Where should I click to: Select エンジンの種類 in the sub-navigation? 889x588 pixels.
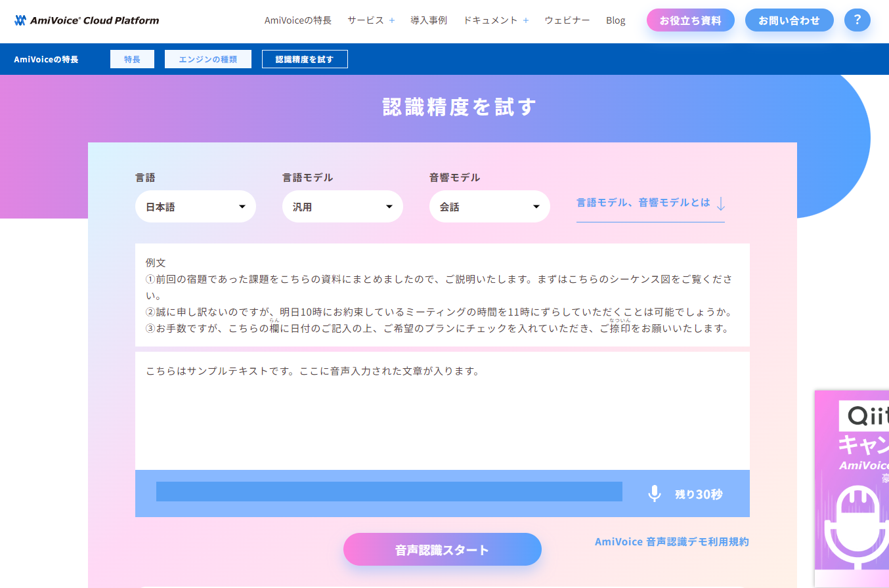(207, 58)
